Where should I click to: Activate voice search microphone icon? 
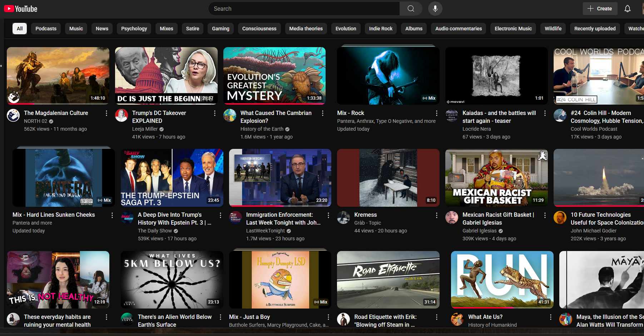coord(435,9)
